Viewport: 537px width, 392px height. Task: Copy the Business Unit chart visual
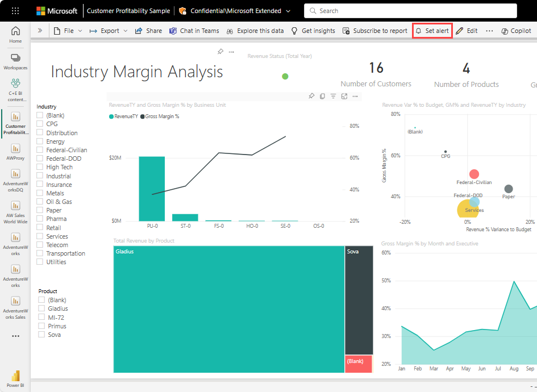[x=322, y=96]
